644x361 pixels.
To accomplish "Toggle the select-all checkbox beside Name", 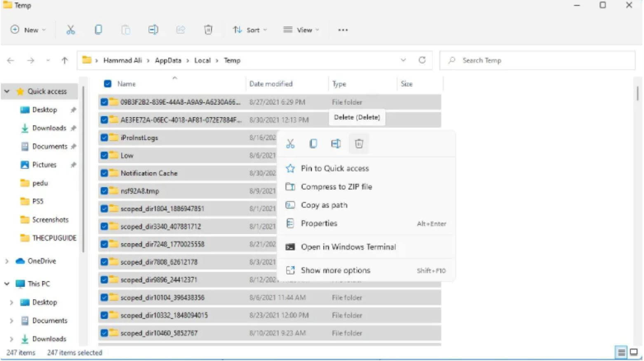I will click(108, 84).
